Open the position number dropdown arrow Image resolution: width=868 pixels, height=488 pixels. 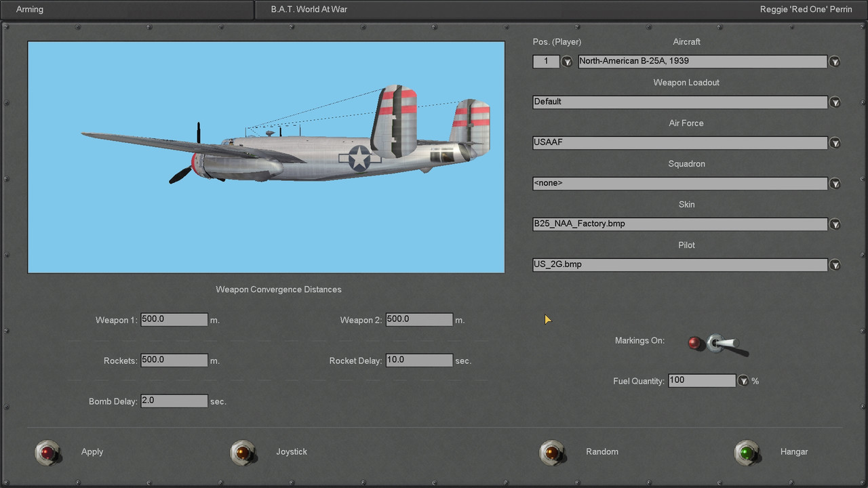point(567,62)
